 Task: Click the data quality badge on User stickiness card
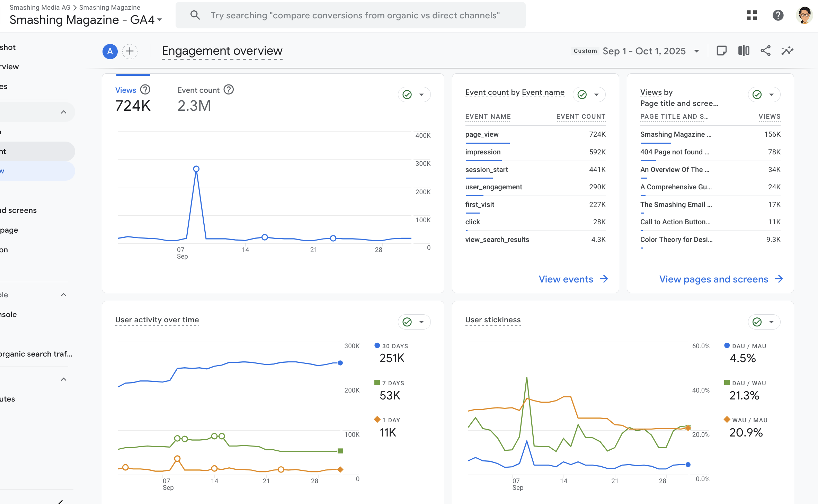757,322
